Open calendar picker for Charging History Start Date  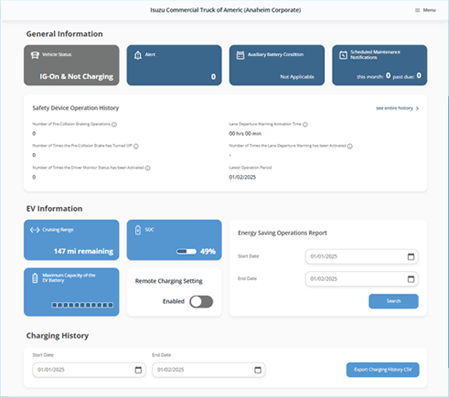(138, 370)
